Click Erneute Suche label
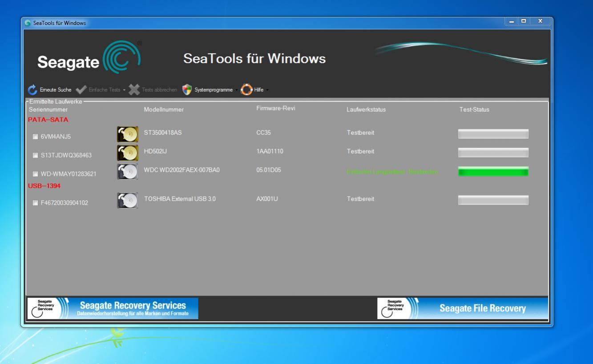Viewport: 593px width, 364px height. (x=56, y=90)
